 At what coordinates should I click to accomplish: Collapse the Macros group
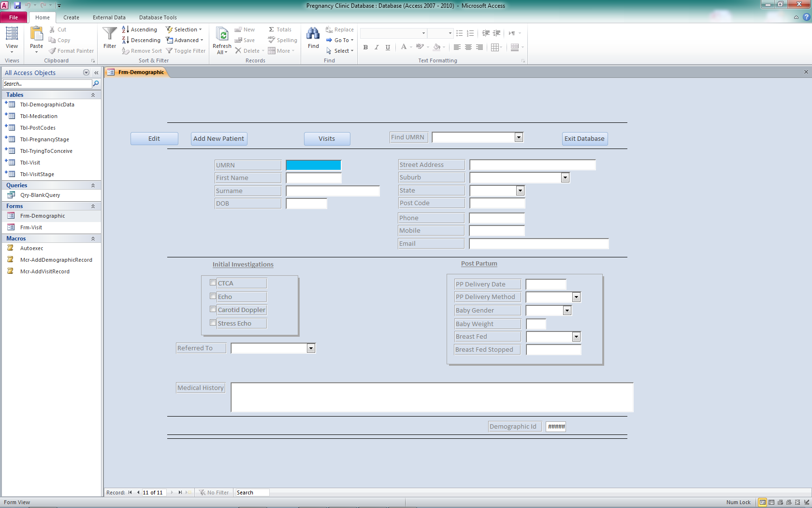tap(93, 239)
